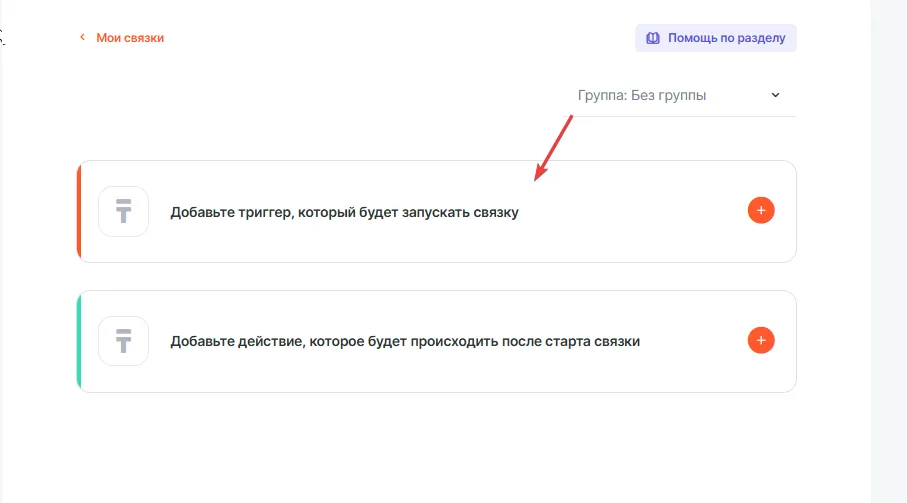The image size is (907, 503).
Task: Click the tip of the red arrow
Action: pos(536,180)
